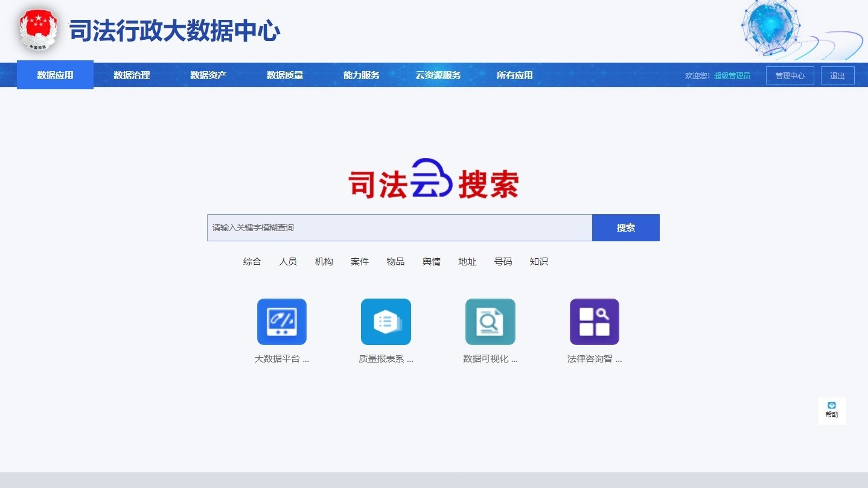Viewport: 868px width, 488px height.
Task: Open the 法律咨询智 app icon
Action: tap(594, 322)
